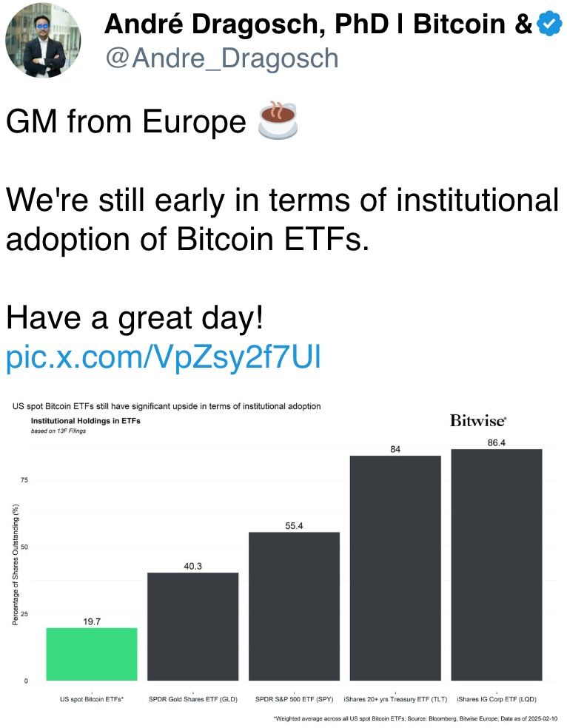567x728 pixels.
Task: Click the 86.4 value label
Action: pyautogui.click(x=496, y=442)
